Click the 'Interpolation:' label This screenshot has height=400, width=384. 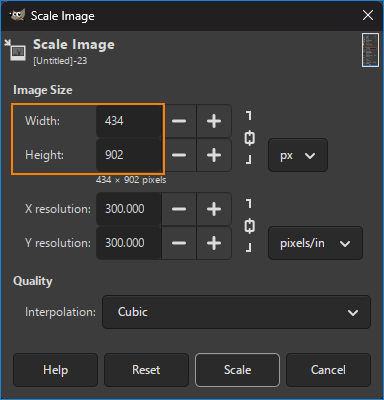60,312
